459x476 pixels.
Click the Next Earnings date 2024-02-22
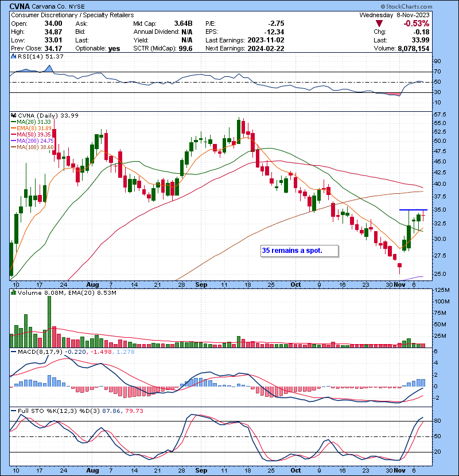pos(266,49)
